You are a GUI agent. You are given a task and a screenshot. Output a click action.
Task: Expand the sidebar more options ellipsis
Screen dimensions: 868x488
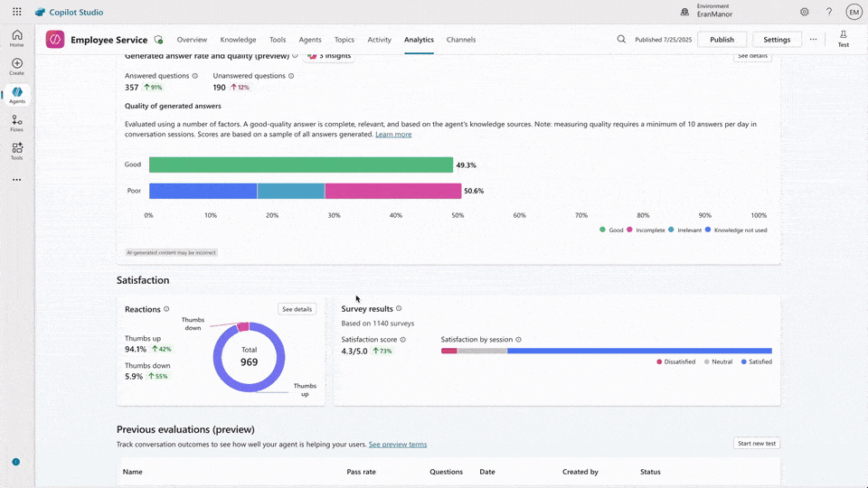(16, 180)
